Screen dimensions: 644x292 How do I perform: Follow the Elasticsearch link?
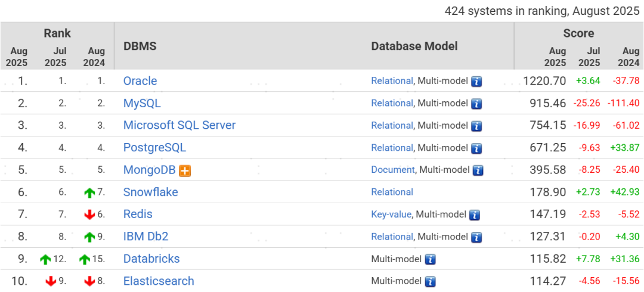coord(159,281)
